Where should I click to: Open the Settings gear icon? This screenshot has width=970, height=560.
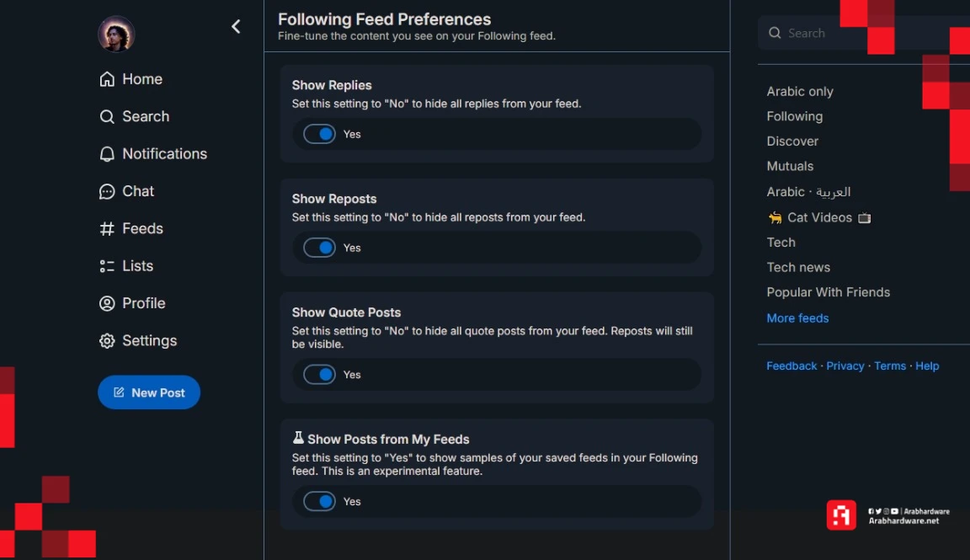click(107, 341)
